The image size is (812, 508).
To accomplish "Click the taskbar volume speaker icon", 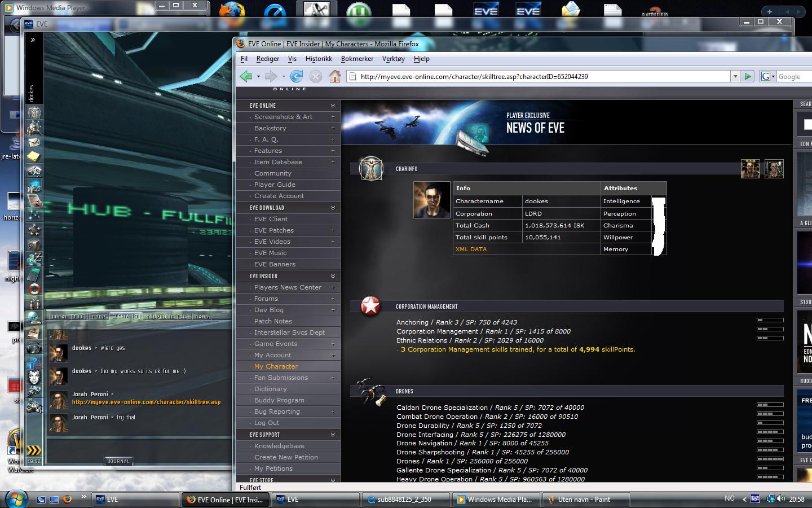I will tap(780, 499).
